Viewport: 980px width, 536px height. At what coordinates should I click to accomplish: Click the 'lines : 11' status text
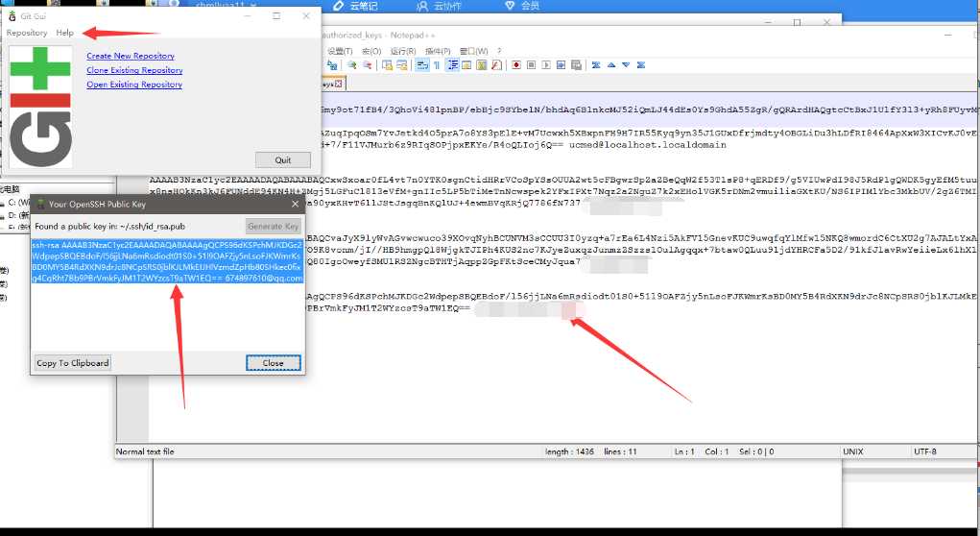coord(621,451)
